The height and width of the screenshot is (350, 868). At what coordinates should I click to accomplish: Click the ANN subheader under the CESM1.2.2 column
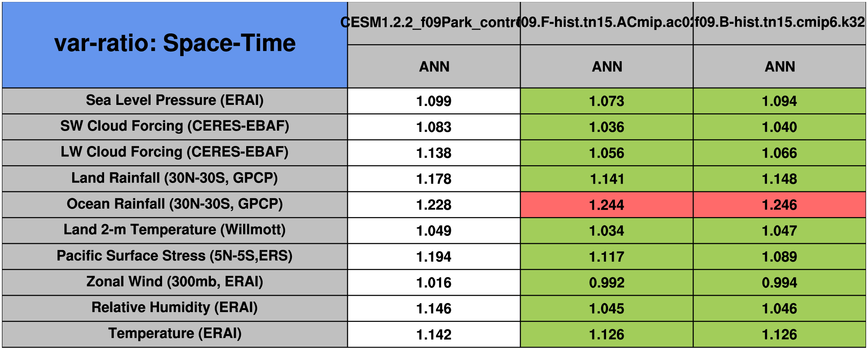pyautogui.click(x=434, y=66)
